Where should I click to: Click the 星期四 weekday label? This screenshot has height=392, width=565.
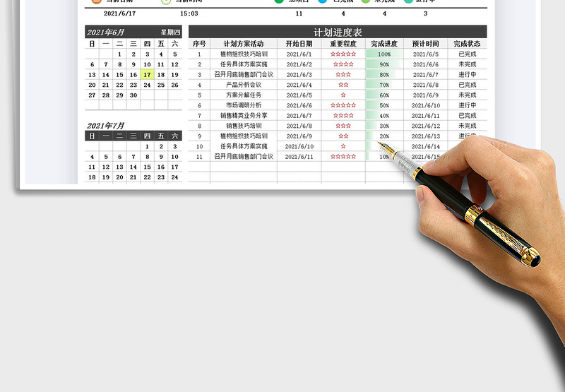[170, 32]
